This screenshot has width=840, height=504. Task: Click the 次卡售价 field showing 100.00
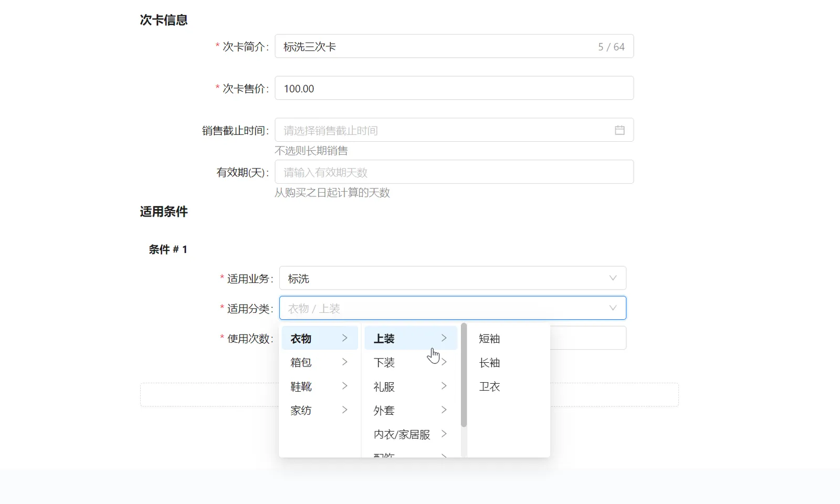click(454, 88)
